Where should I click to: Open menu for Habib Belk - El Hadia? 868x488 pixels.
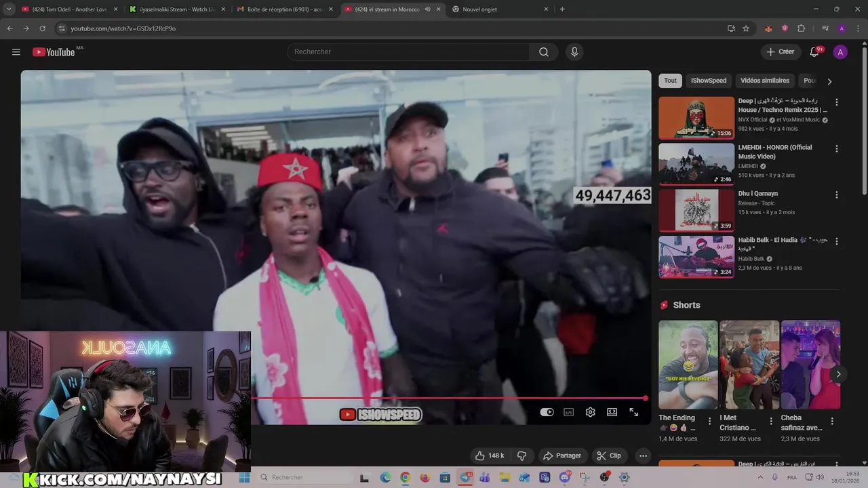tap(836, 241)
